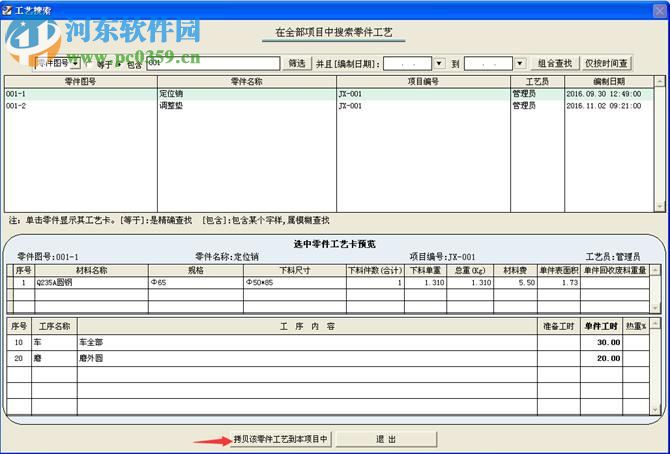Click the search text input containing 001
Viewport: 670px width, 454px height.
click(213, 63)
